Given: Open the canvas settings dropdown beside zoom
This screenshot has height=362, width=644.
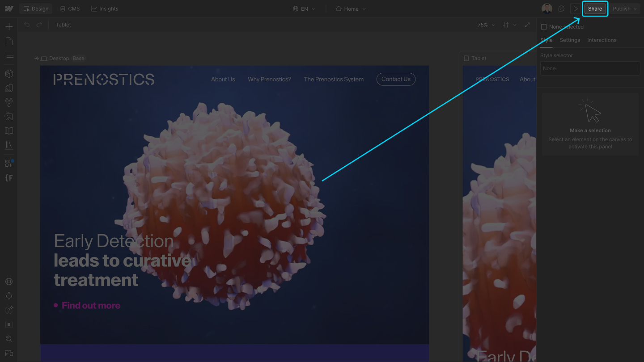Looking at the screenshot, I should click(x=509, y=25).
